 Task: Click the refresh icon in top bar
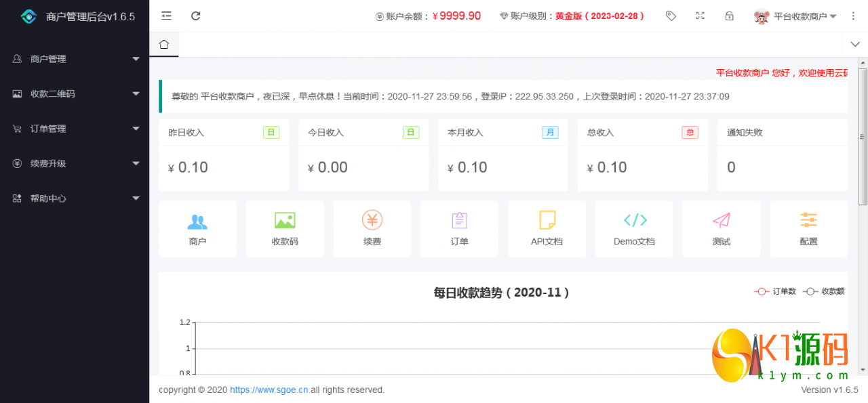coord(196,16)
